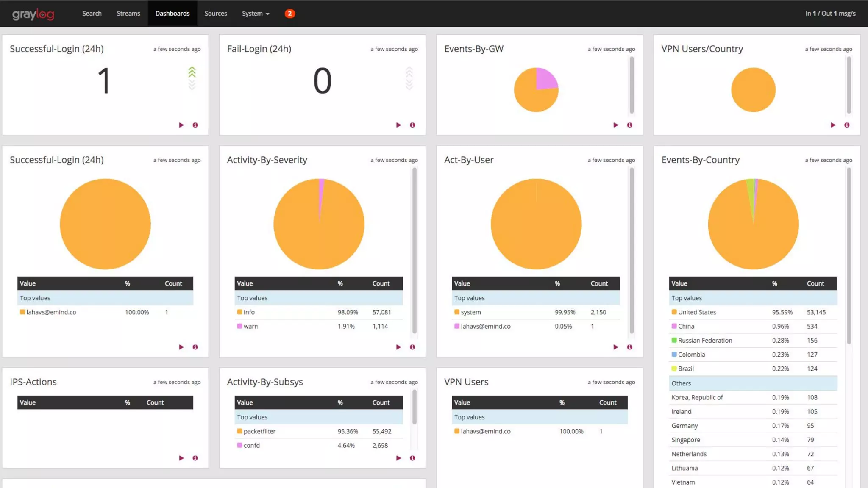Open the System dropdown menu

click(x=255, y=14)
